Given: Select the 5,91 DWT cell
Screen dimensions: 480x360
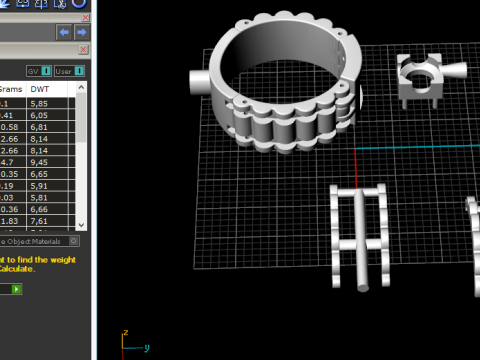Looking at the screenshot, I should click(x=47, y=186).
